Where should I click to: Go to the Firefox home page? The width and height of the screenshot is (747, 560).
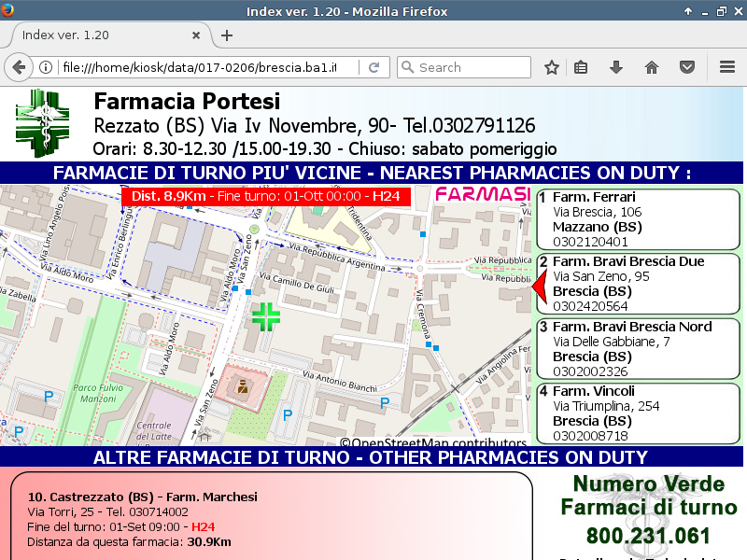(x=652, y=67)
